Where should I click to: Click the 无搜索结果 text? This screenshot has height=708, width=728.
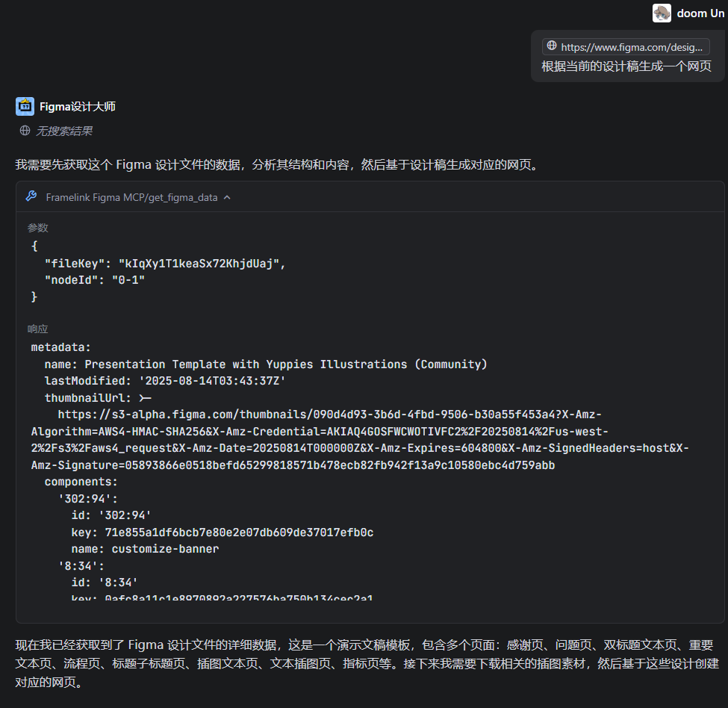64,131
